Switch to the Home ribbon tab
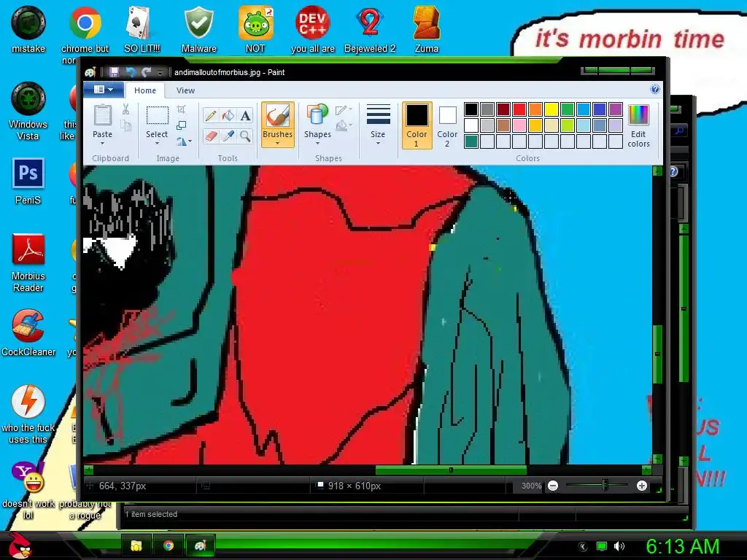 coord(145,90)
